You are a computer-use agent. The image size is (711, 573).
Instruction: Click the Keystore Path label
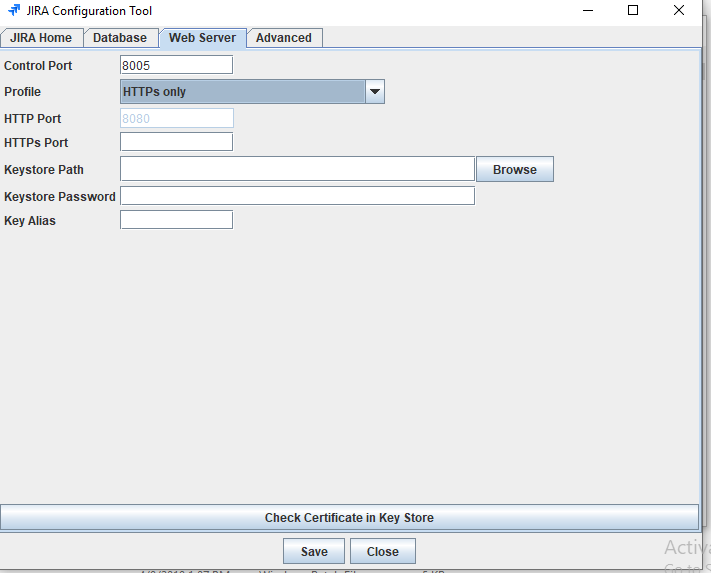point(44,170)
